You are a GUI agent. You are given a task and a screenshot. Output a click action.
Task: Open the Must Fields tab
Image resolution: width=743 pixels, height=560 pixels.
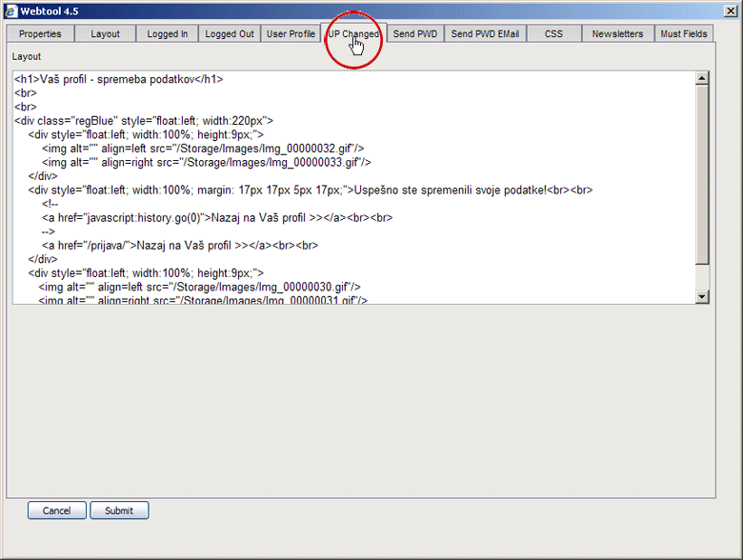[x=684, y=34]
